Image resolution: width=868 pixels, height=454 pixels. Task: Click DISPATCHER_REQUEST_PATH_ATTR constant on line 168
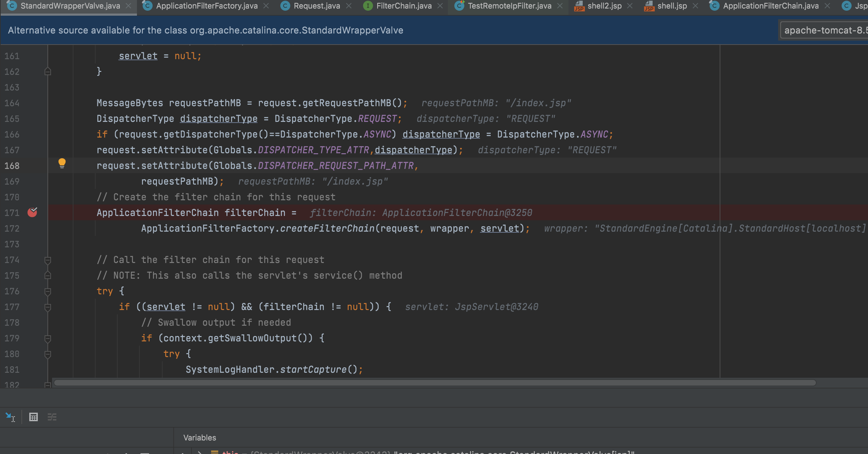[x=336, y=166]
